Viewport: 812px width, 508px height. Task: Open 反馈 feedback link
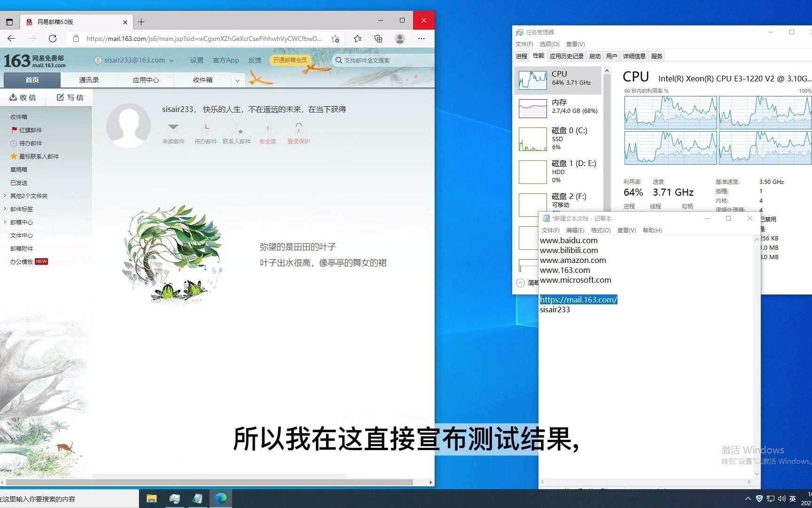click(x=255, y=60)
